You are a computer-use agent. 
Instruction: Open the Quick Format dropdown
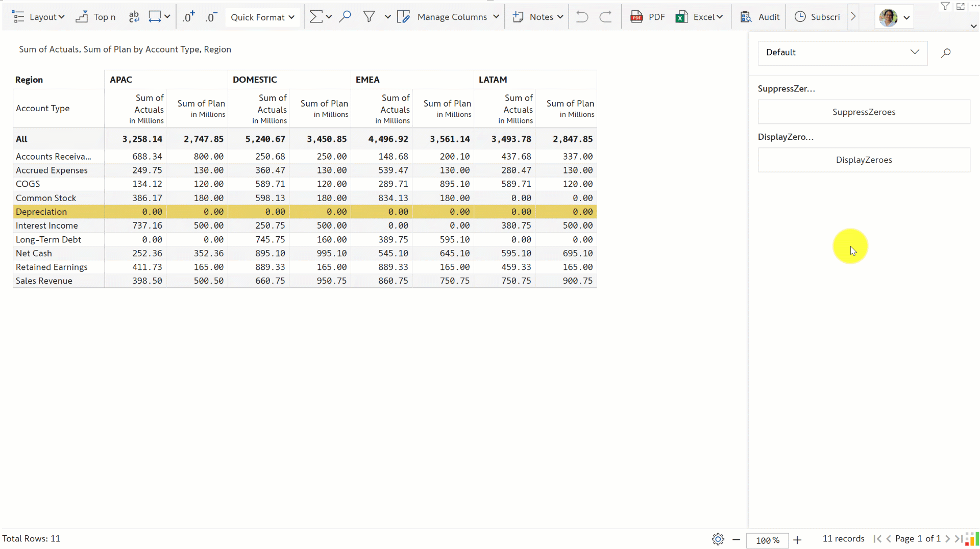[x=262, y=17]
